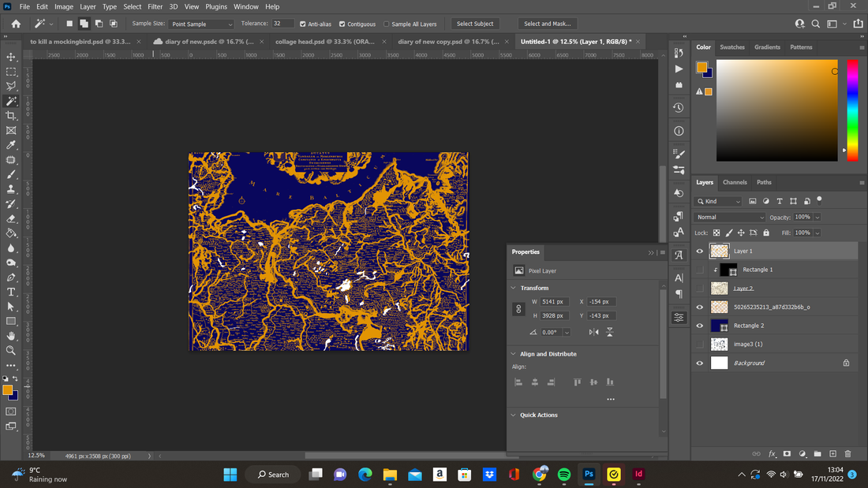Collapse the Transform section
This screenshot has height=488, width=868.
513,288
